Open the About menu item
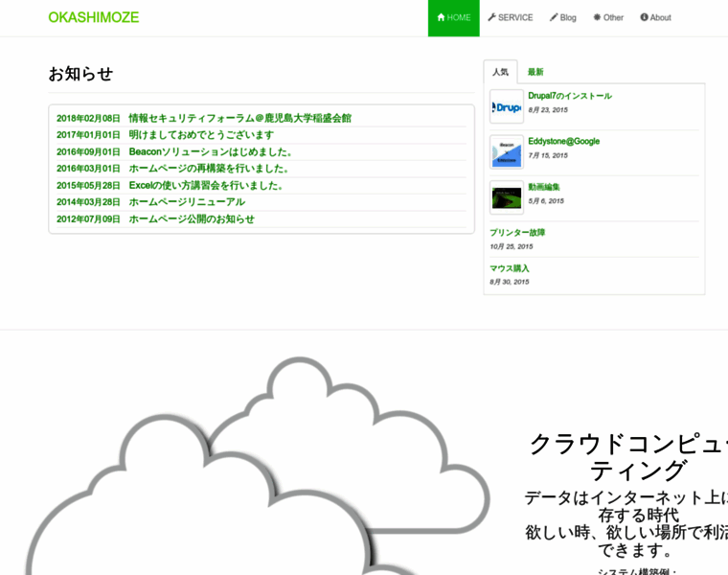 [655, 18]
